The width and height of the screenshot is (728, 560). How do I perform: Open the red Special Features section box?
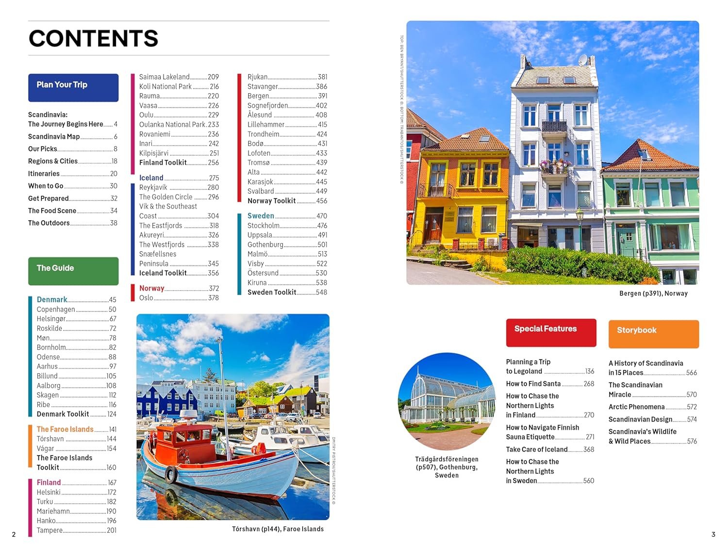551,332
